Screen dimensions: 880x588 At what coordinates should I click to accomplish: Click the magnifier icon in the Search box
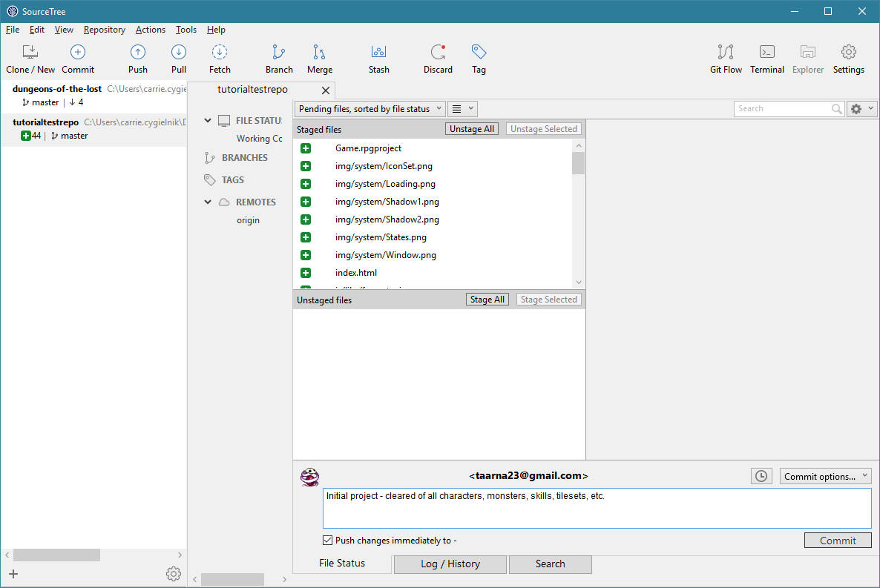(x=836, y=109)
